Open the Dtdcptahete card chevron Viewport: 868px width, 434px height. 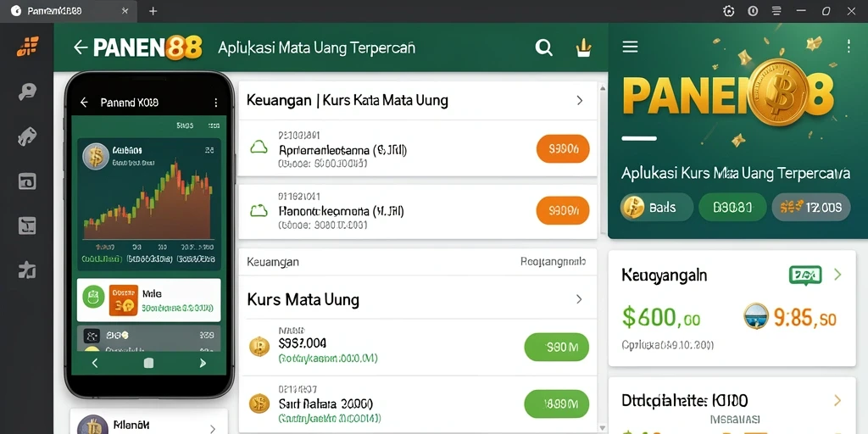pos(837,400)
